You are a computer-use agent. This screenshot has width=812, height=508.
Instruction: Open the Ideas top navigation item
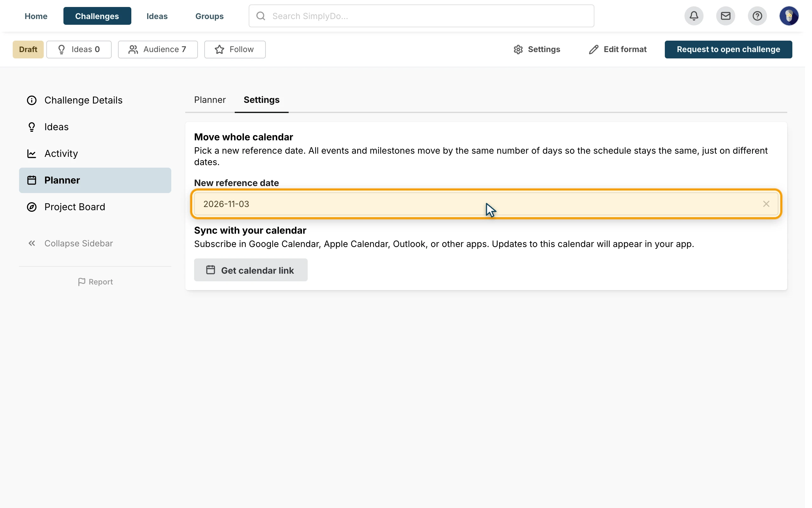point(157,16)
